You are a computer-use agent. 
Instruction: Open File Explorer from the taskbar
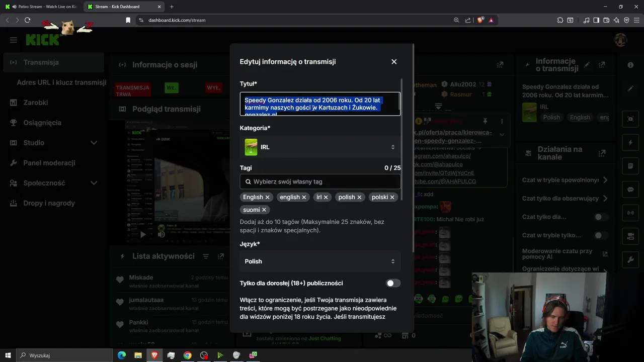[x=138, y=355]
